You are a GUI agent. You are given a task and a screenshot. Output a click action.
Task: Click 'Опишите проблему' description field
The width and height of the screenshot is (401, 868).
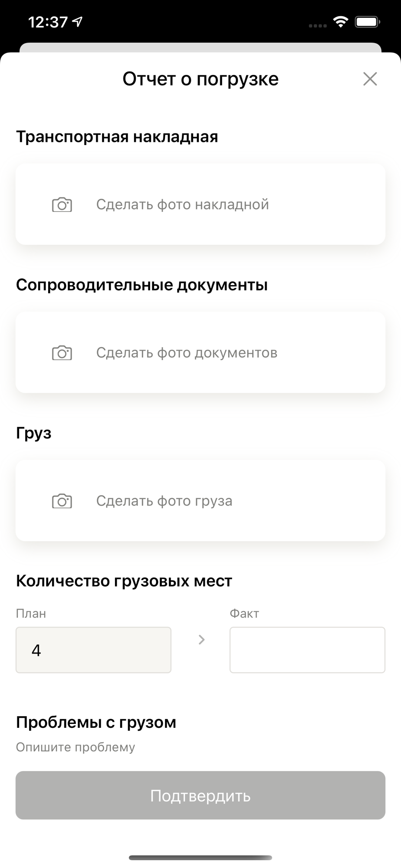pos(76,747)
